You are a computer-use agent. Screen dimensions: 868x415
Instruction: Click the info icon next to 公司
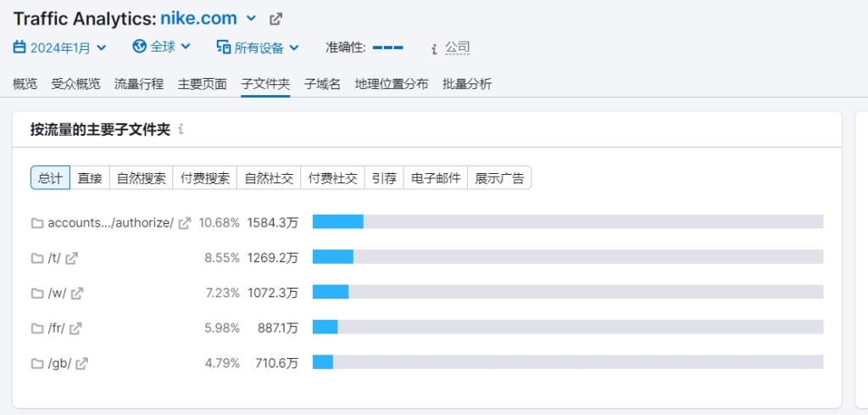click(x=435, y=48)
